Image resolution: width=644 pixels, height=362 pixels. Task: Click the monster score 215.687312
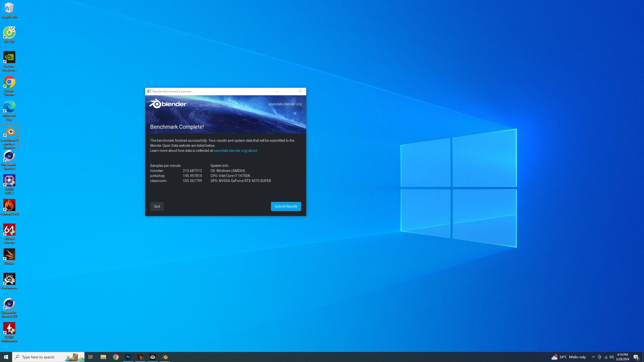[x=192, y=171]
